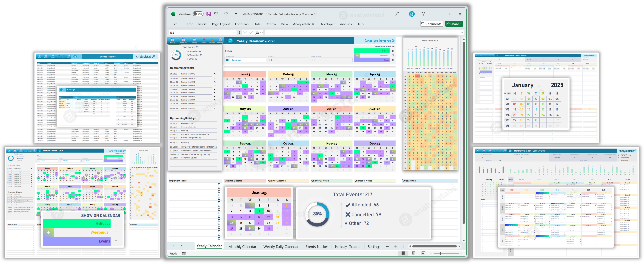Open the Share button dropdown arrow

[461, 24]
